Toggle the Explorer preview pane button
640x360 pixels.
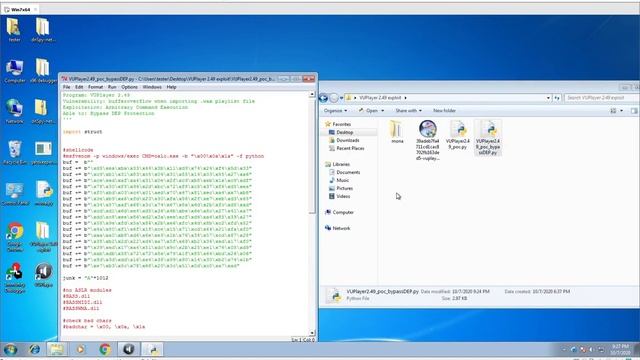point(633,111)
